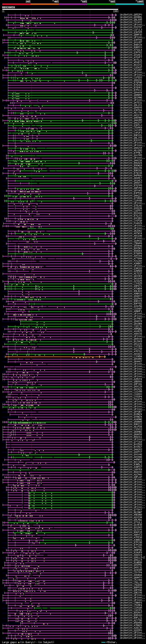Click the orange alignment bar of C3YN54
The width and height of the screenshot is (146, 644).
pyautogui.click(x=55, y=357)
